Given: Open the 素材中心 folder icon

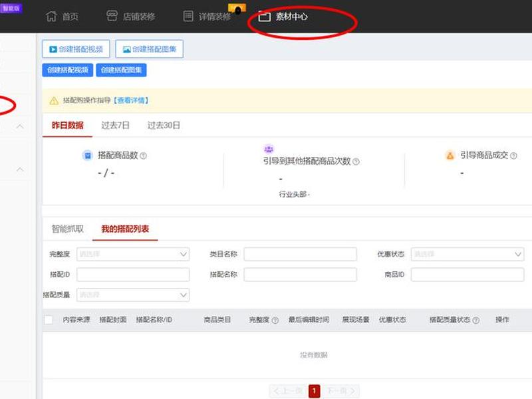Looking at the screenshot, I should (264, 16).
